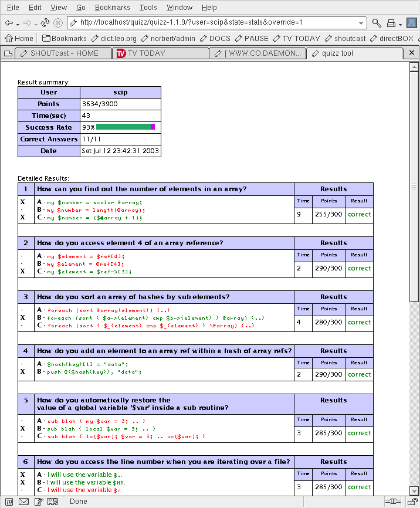The height and width of the screenshot is (508, 420).
Task: Open the Print options dropdown arrow
Action: point(400,24)
